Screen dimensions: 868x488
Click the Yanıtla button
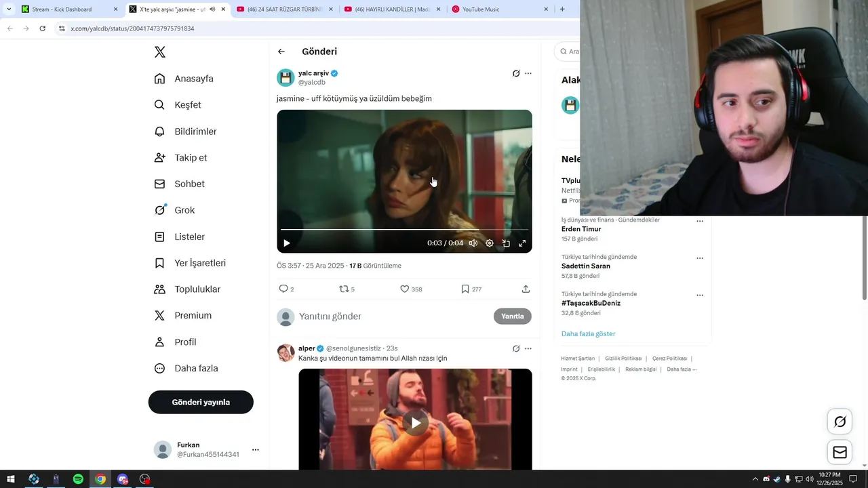click(x=513, y=316)
